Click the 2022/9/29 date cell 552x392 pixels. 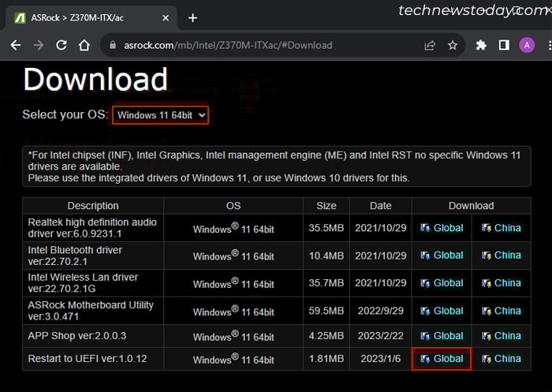pos(381,311)
